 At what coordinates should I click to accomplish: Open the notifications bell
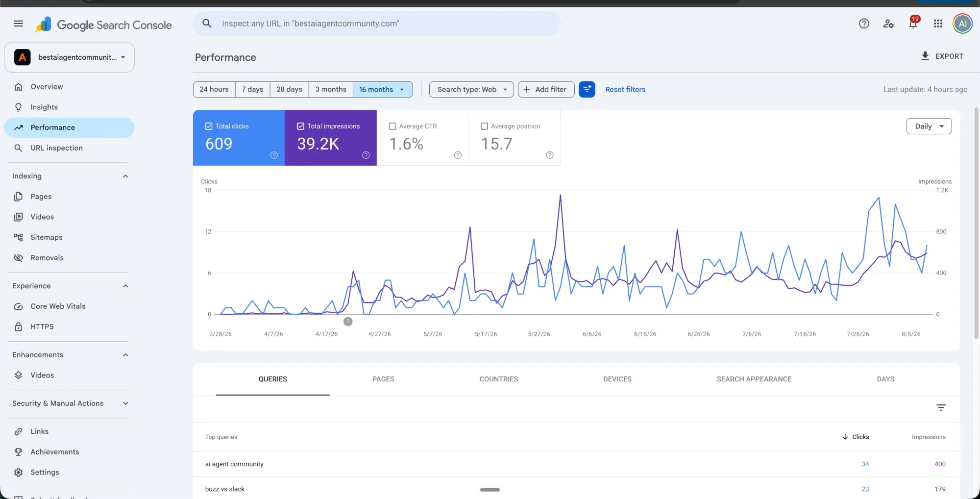point(913,23)
